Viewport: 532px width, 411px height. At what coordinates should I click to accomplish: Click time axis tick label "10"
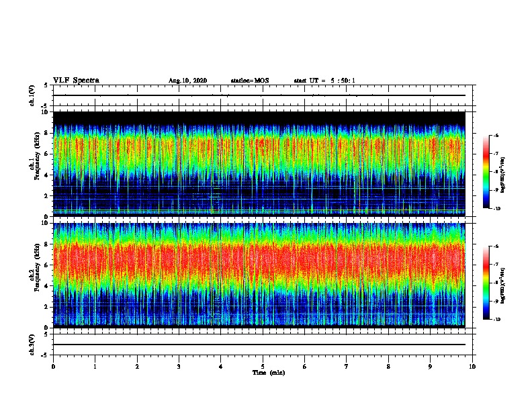(472, 367)
